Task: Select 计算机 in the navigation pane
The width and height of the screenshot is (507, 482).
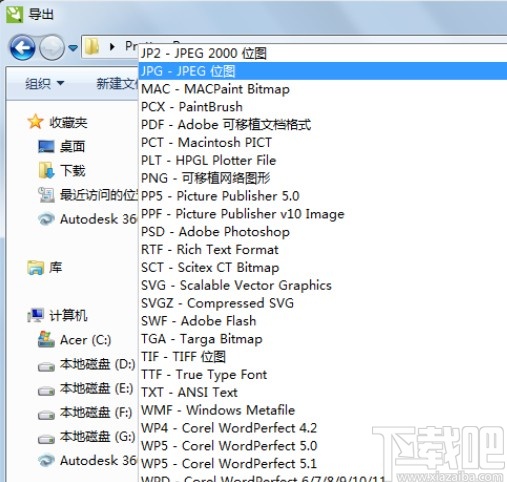Action: click(x=68, y=315)
